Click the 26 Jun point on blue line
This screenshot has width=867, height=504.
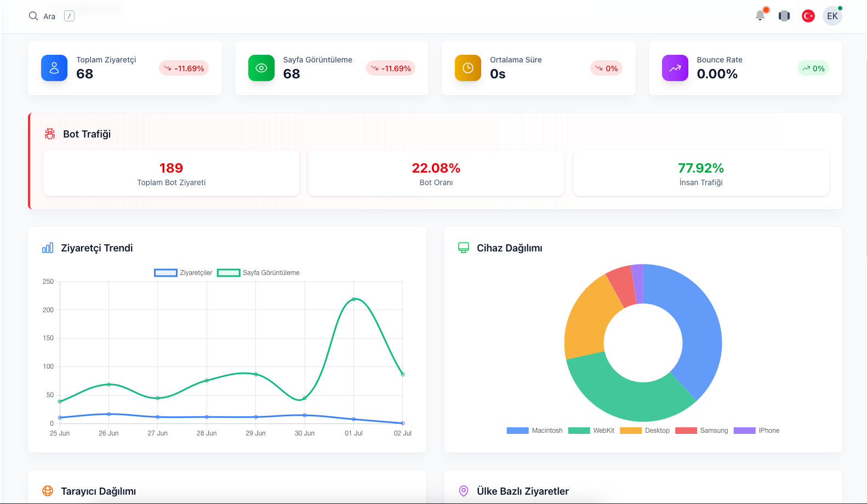tap(109, 414)
